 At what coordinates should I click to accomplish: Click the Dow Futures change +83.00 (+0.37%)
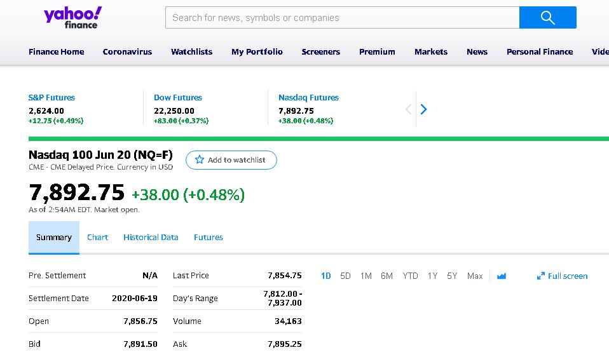pos(181,121)
